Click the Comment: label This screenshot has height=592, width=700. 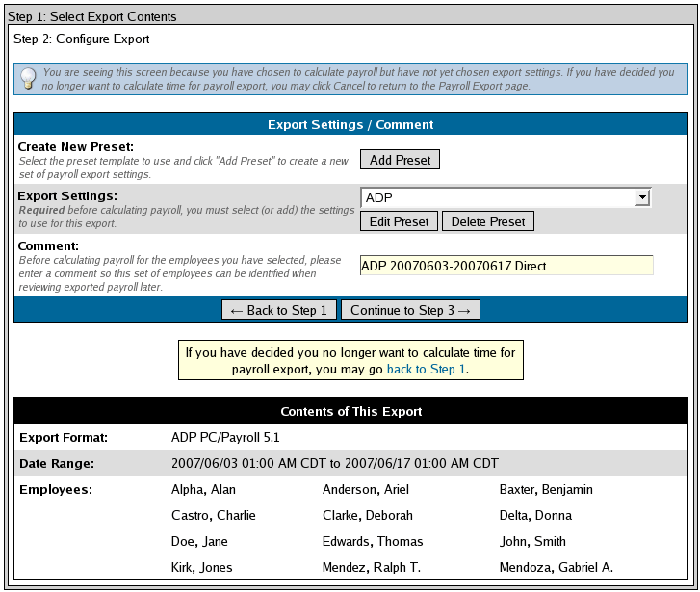[48, 246]
